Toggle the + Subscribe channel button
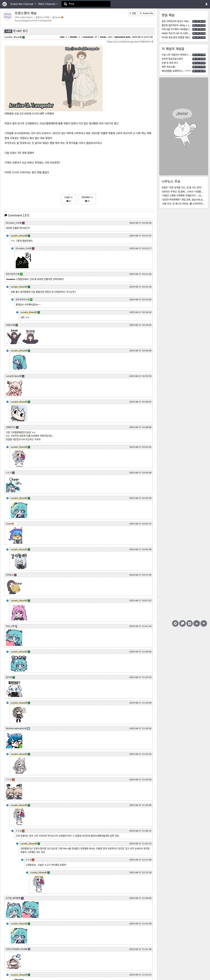 (147, 13)
